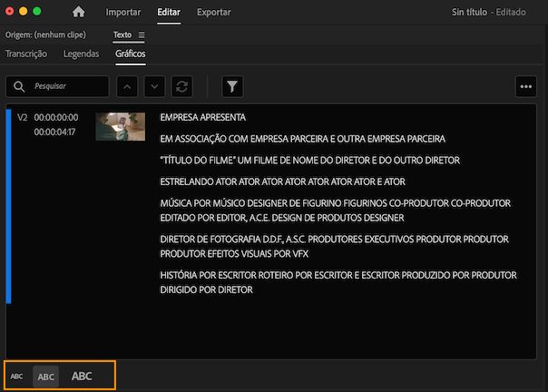548x392 pixels.
Task: Choose the large ABC text size
Action: 82,377
